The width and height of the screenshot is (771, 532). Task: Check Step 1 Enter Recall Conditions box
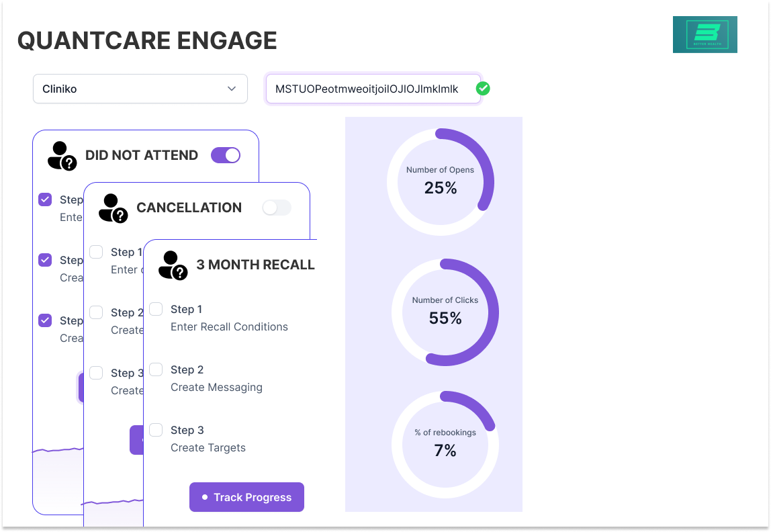(x=156, y=309)
